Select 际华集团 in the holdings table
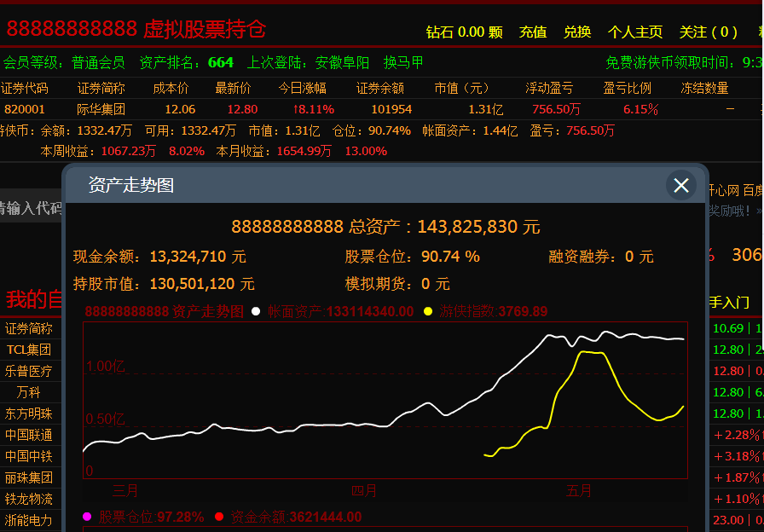 [101, 109]
